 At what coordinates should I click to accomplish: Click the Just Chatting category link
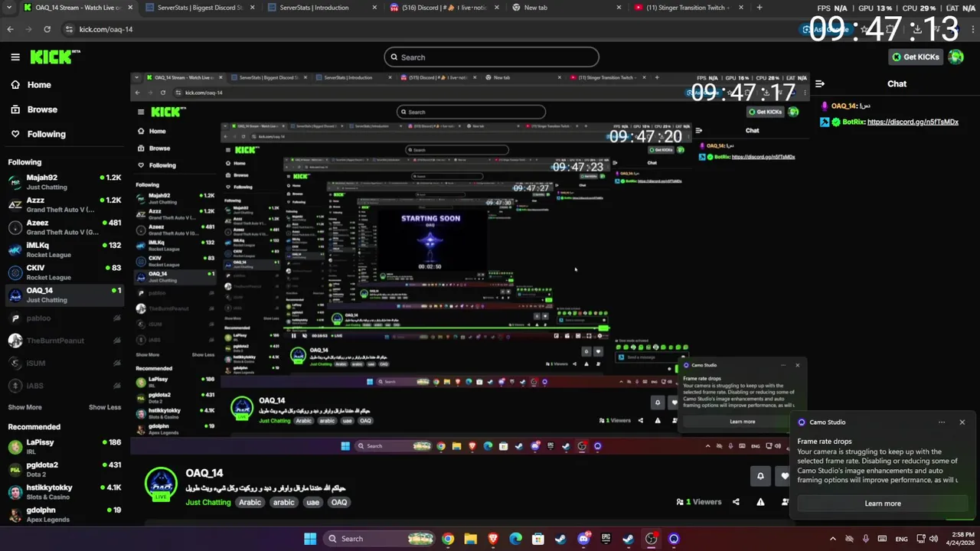207,502
